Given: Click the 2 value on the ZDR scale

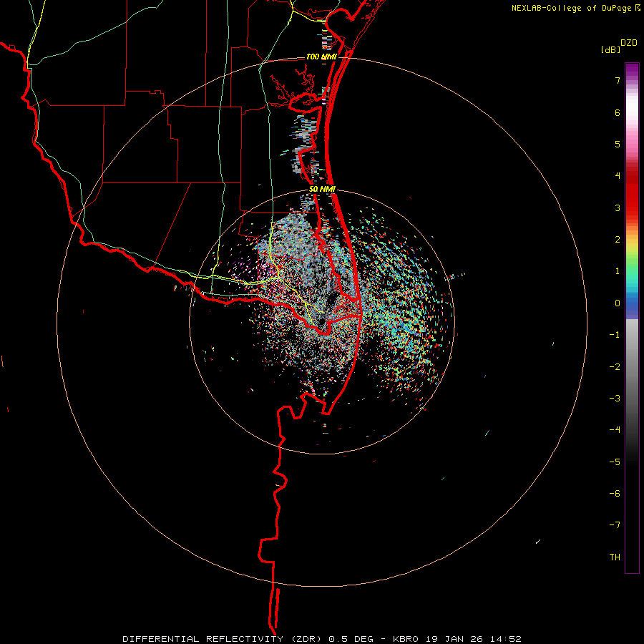Looking at the screenshot, I should 618,240.
